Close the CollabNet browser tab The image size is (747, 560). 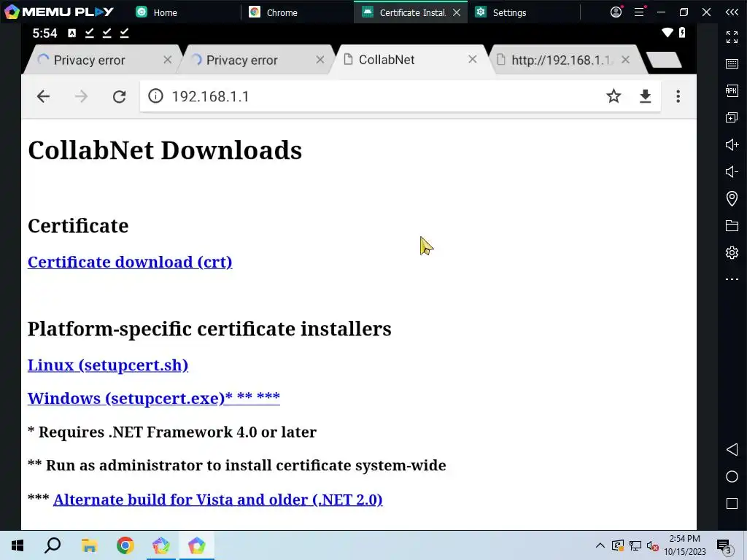click(473, 59)
